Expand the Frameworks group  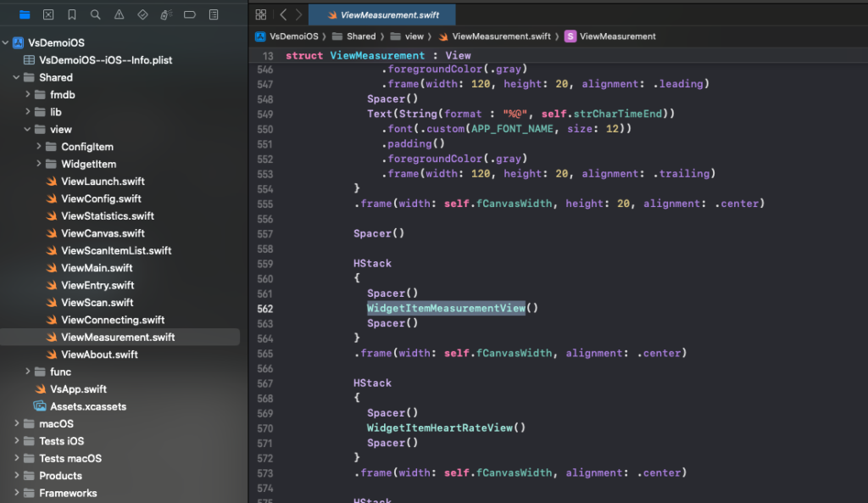pos(16,493)
